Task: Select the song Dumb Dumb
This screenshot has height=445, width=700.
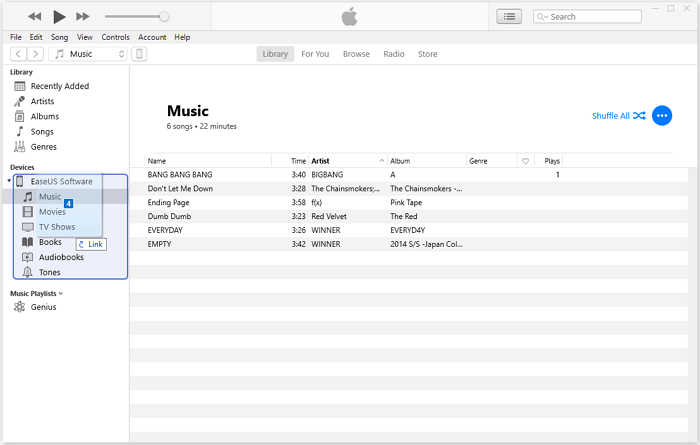Action: (x=169, y=216)
